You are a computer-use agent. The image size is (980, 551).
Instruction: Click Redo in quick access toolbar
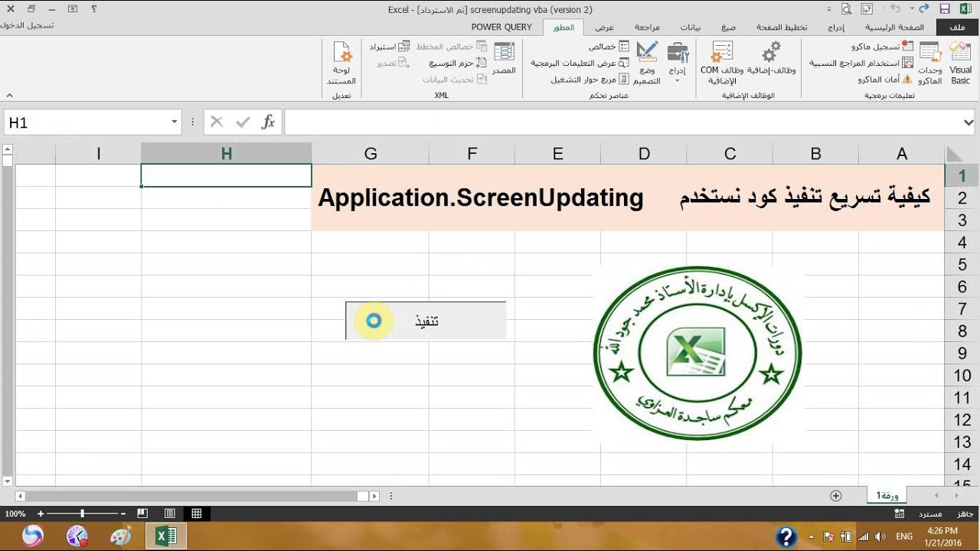(923, 9)
